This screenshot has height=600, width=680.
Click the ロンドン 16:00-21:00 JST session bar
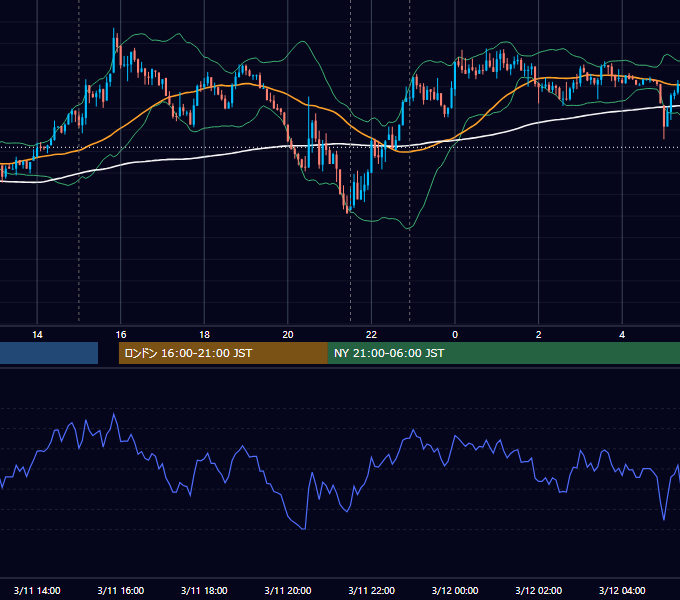(223, 353)
